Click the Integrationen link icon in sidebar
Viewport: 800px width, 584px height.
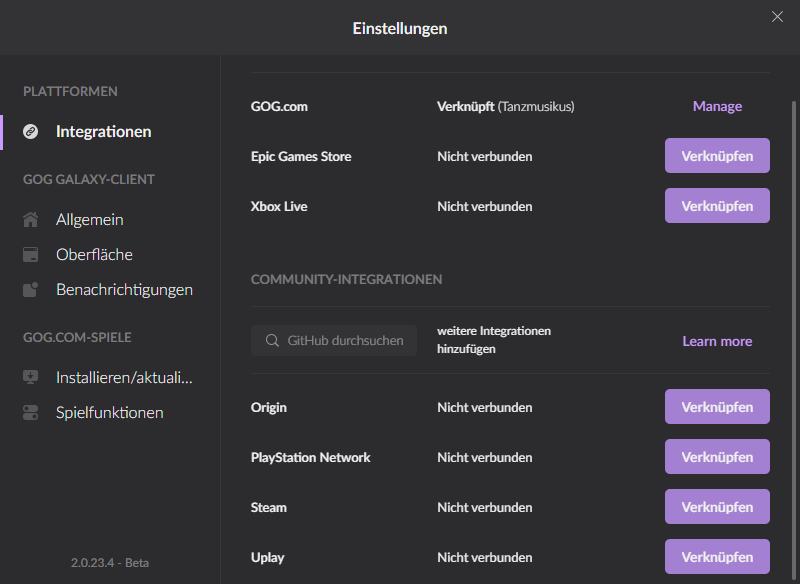coord(31,131)
